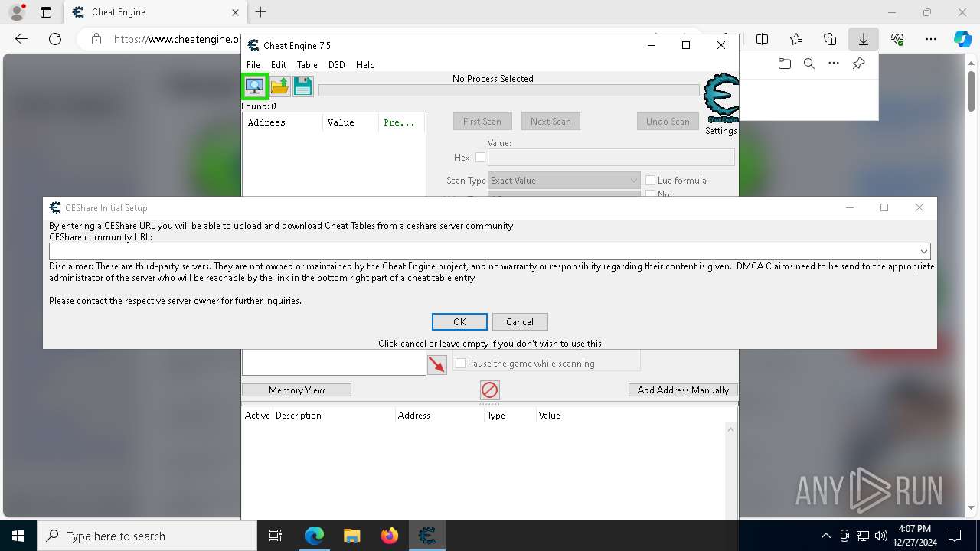980x551 pixels.
Task: Open the Help menu
Action: click(x=365, y=65)
